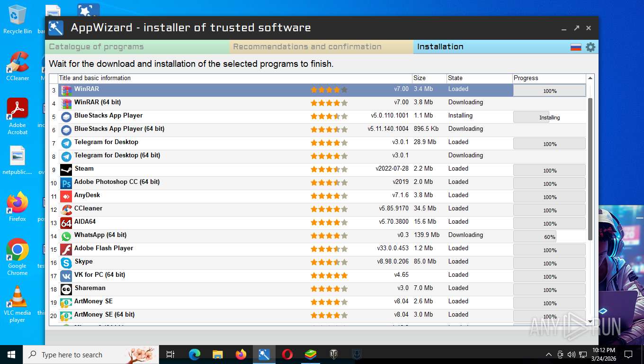The image size is (644, 364).
Task: Click the Skype star rating
Action: 329,262
